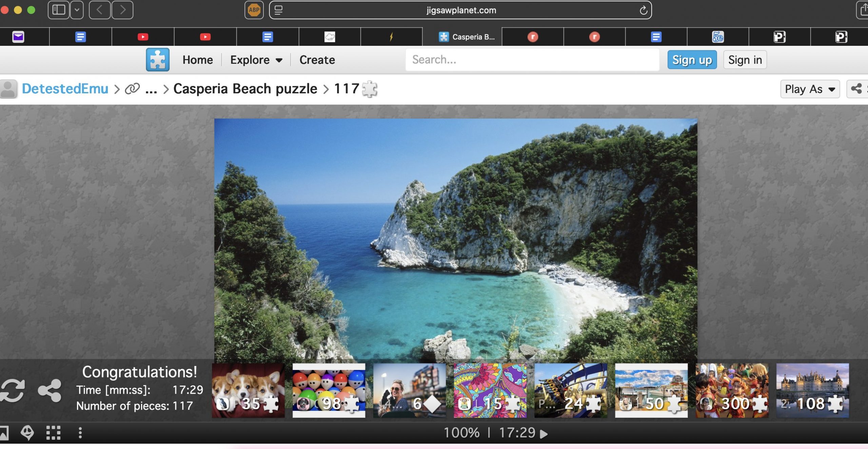This screenshot has height=449, width=868.
Task: Click the ghost image icon in bottom toolbar
Action: 27,433
